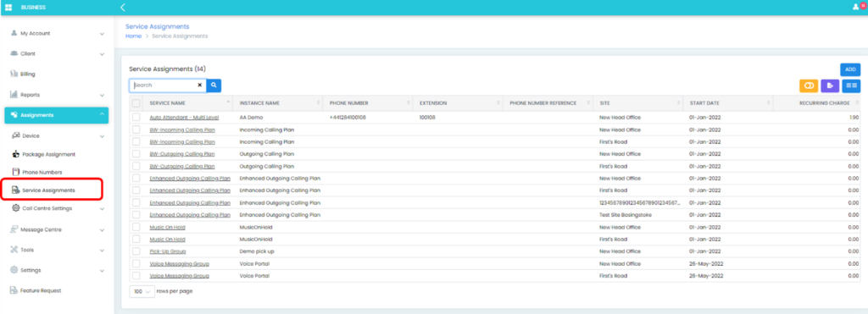The height and width of the screenshot is (314, 868).
Task: Click the Feature Request document icon
Action: click(14, 290)
